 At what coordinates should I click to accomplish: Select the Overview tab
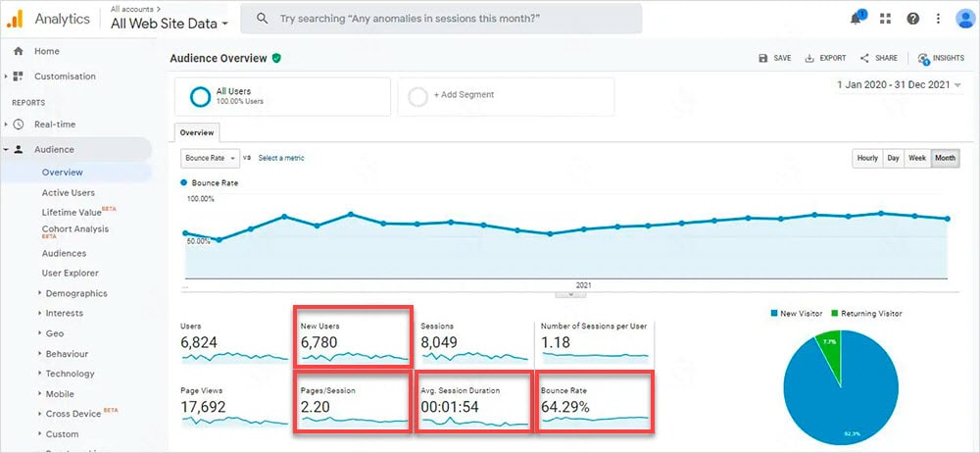[197, 132]
